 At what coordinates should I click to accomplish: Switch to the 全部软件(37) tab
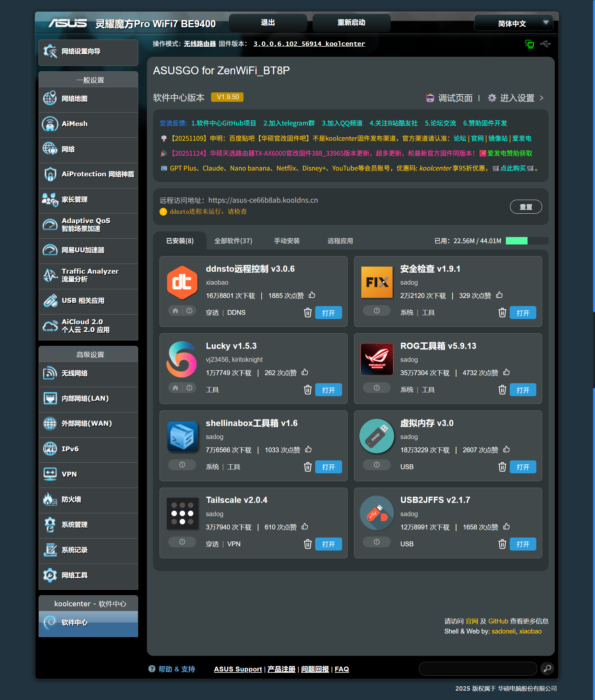pos(233,241)
